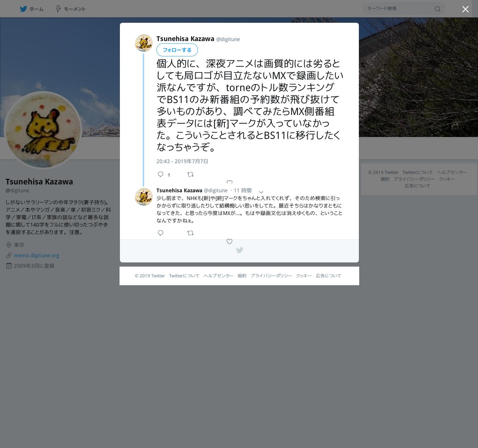This screenshot has width=478, height=448.
Task: Open the follow-up tweet's chevron dropdown menu
Action: (x=261, y=192)
